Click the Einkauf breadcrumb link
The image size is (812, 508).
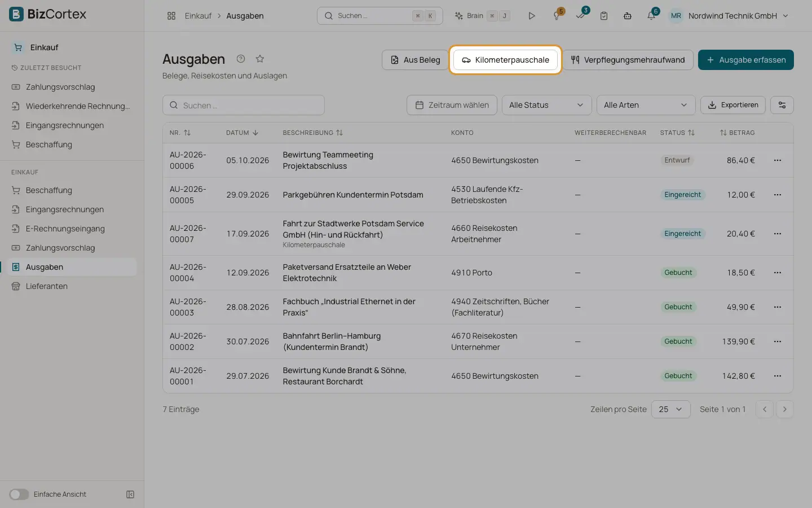point(198,16)
